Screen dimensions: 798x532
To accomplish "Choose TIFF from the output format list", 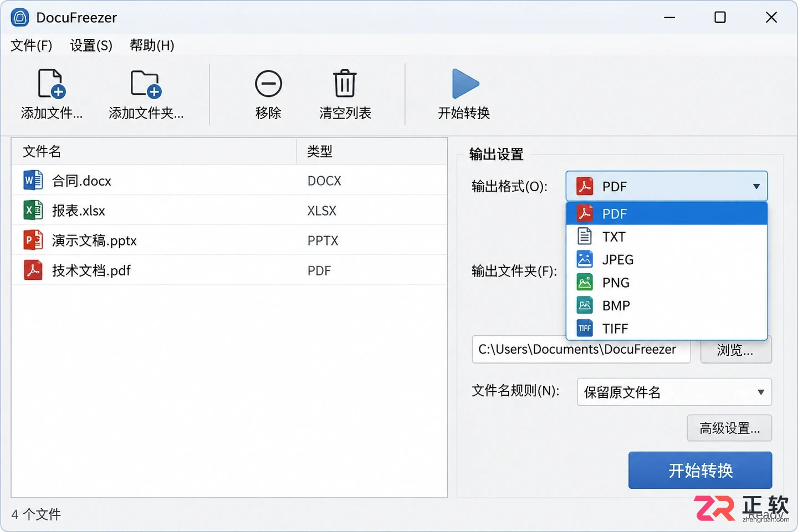I will (x=667, y=329).
